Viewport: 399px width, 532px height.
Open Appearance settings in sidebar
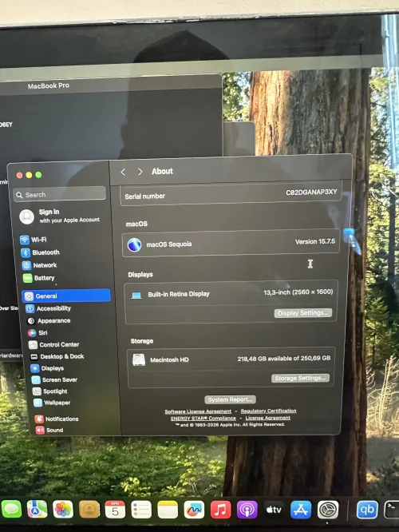[x=49, y=320]
